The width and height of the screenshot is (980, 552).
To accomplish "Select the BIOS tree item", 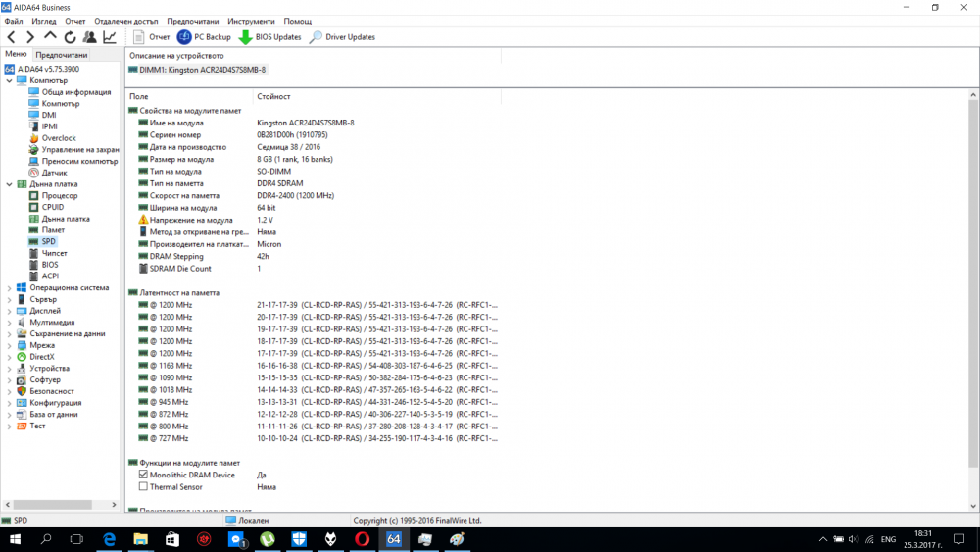I will tap(50, 265).
